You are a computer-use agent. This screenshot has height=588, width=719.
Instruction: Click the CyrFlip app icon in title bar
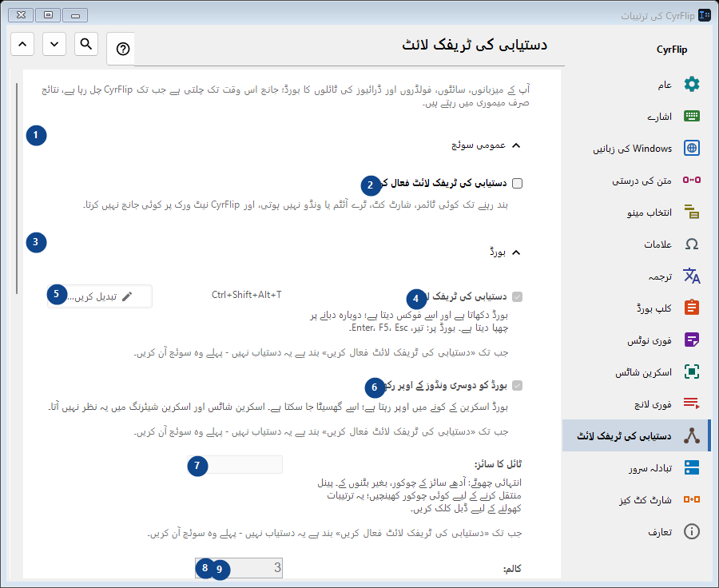pos(705,15)
